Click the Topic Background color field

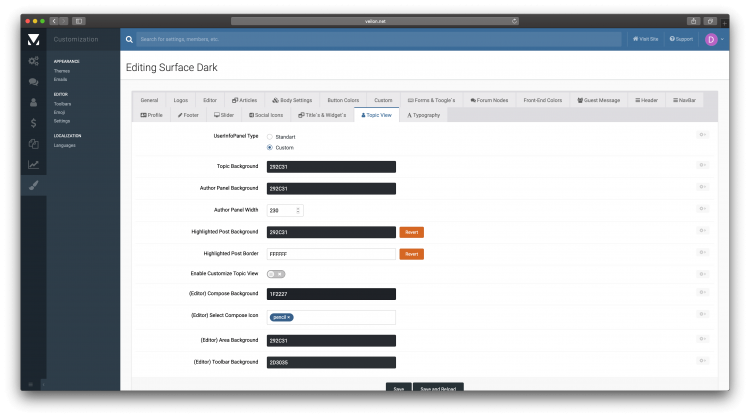tap(330, 167)
